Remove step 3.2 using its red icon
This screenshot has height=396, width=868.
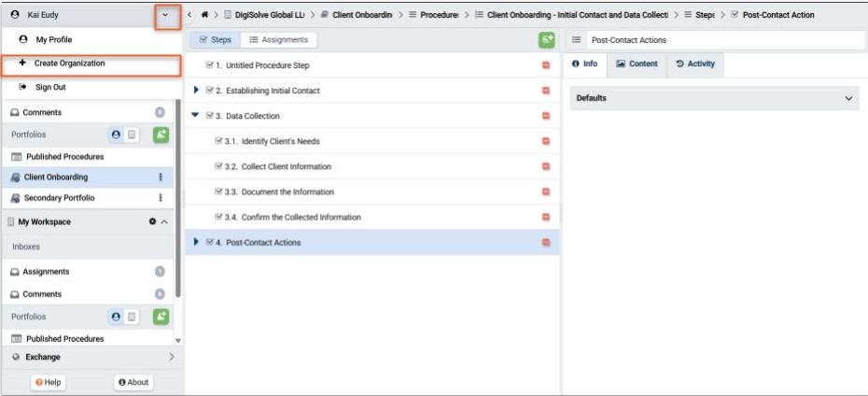[546, 167]
